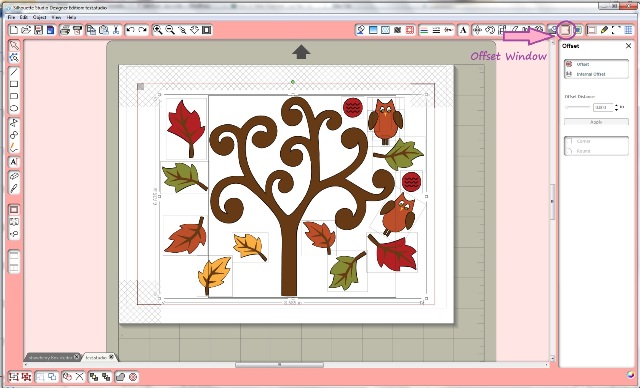Image resolution: width=640 pixels, height=388 pixels.
Task: Click the Selection Zoom icon
Action: (182, 30)
